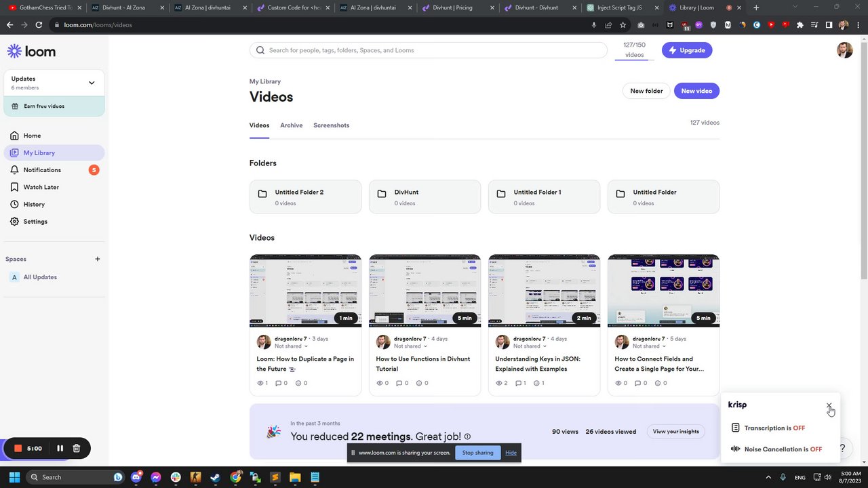
Task: Expand Not shared dropdown on Keys in JSON video
Action: [530, 346]
